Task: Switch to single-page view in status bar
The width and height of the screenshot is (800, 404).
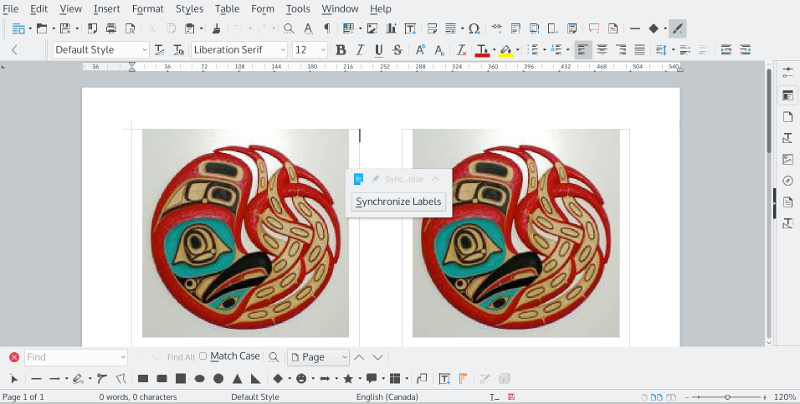Action: [645, 397]
